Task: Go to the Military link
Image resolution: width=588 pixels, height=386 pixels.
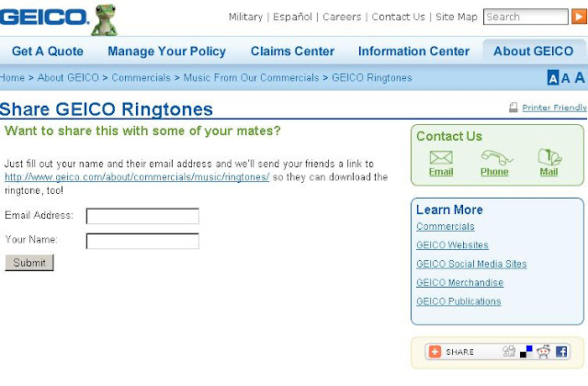Action: coord(245,17)
